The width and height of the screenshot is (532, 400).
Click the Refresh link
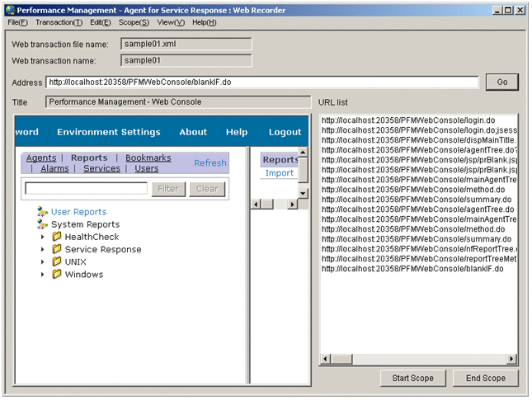pos(210,163)
